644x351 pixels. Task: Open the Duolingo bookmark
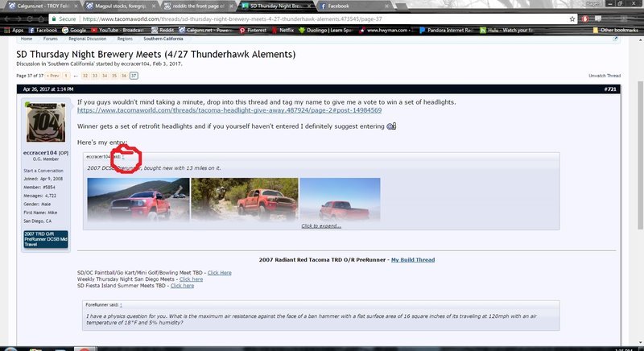(325, 30)
